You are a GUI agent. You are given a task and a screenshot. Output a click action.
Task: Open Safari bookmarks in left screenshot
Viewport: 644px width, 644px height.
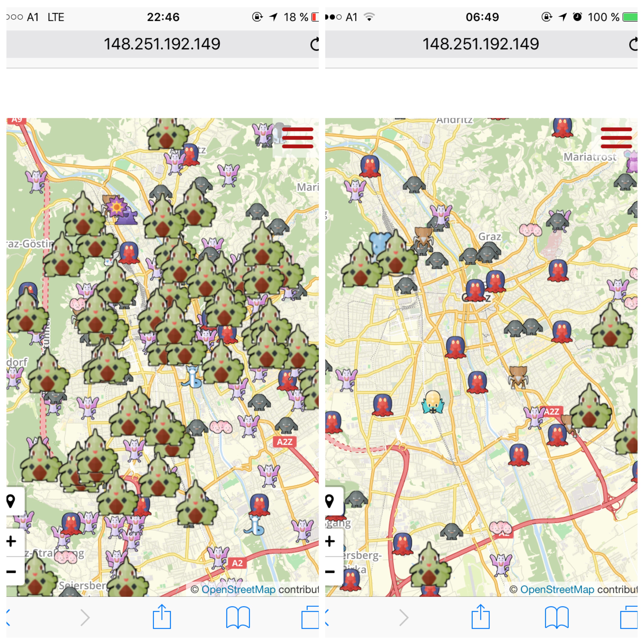pyautogui.click(x=238, y=618)
